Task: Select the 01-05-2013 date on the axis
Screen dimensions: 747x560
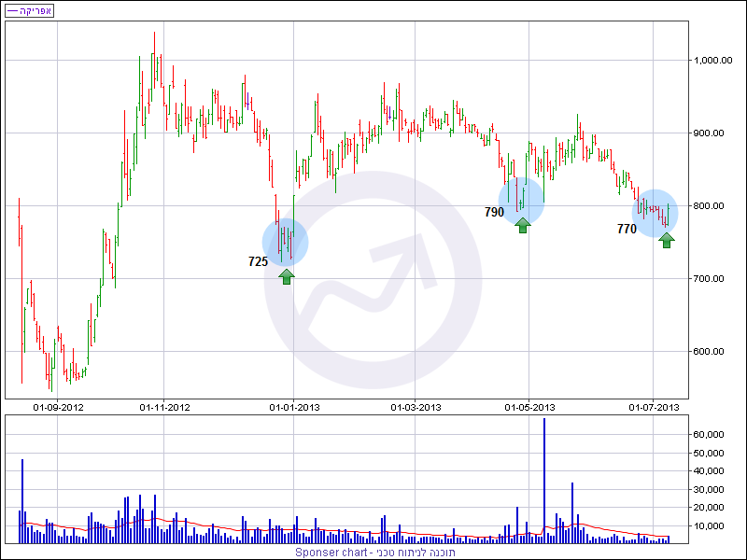Action: click(x=530, y=407)
